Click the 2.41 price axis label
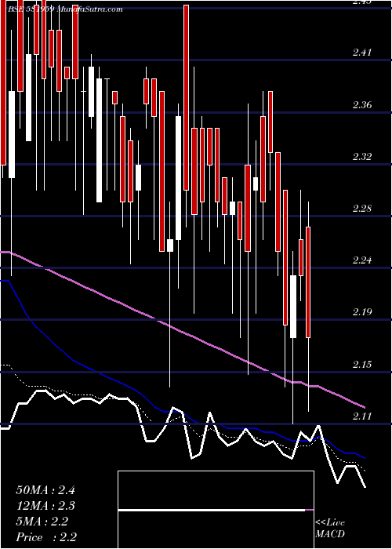 [362, 53]
